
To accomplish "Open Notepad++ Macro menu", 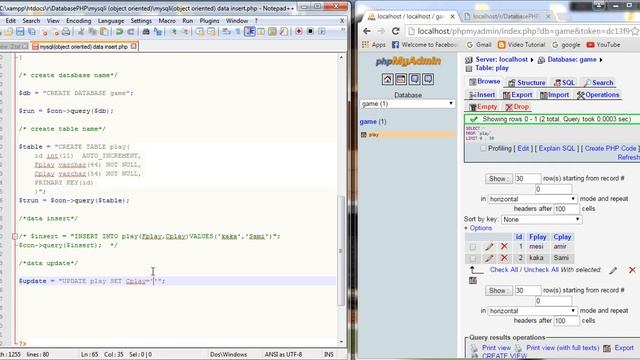I will point(167,20).
